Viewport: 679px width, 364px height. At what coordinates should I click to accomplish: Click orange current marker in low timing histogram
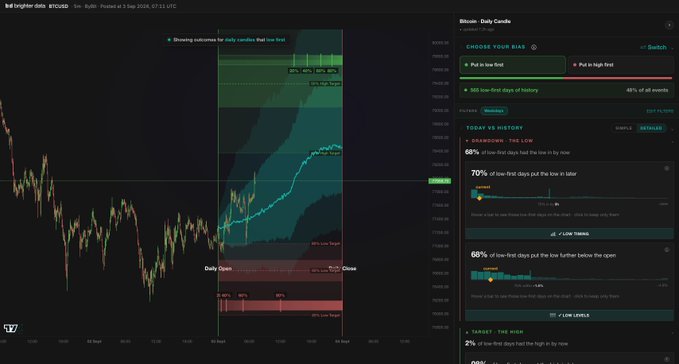(x=479, y=198)
